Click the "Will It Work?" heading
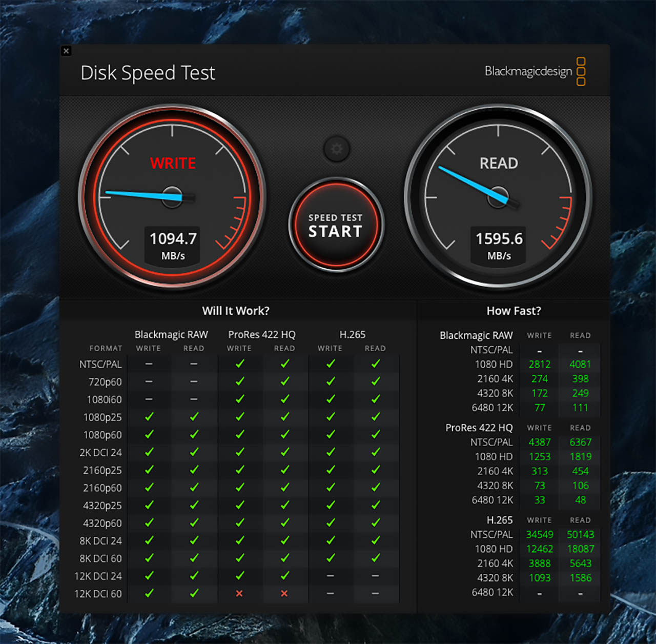The image size is (656, 644). click(236, 311)
